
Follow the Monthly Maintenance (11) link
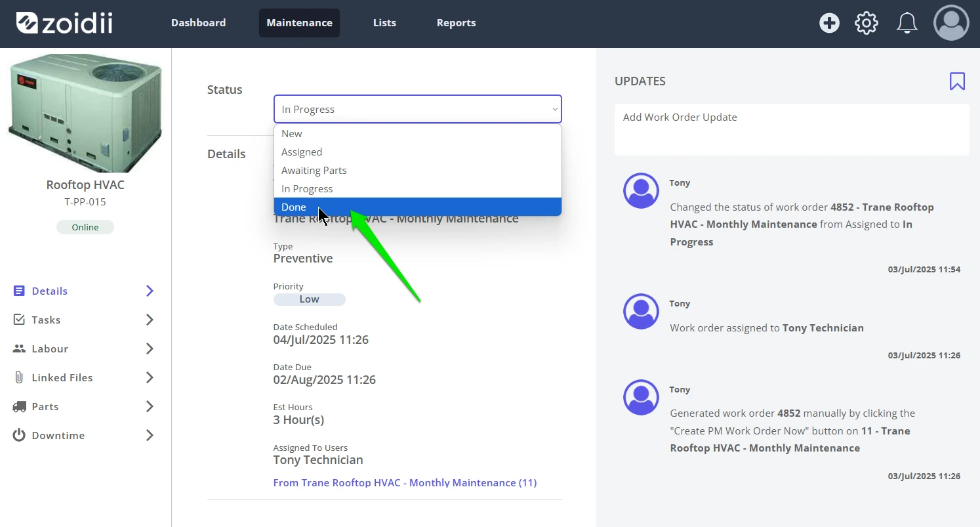(405, 482)
